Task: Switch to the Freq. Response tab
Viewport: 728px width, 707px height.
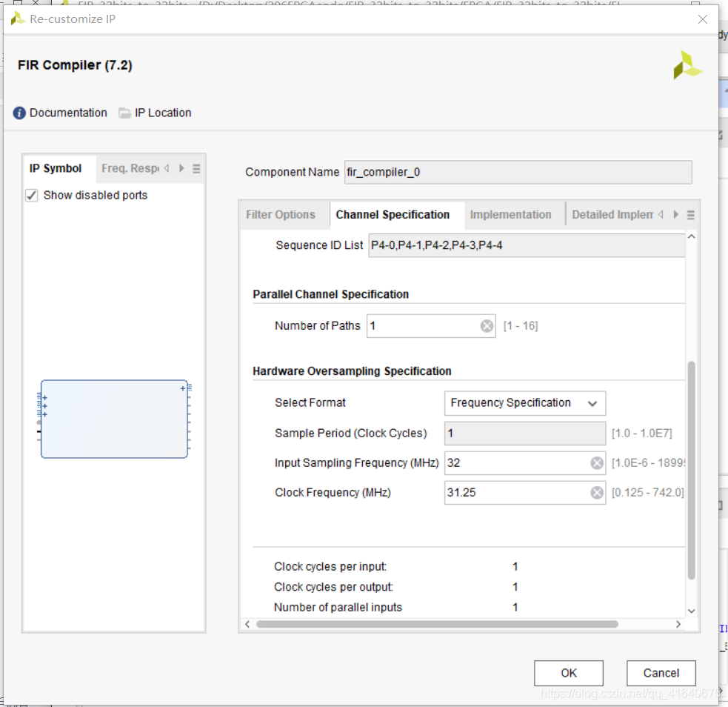Action: pos(130,169)
